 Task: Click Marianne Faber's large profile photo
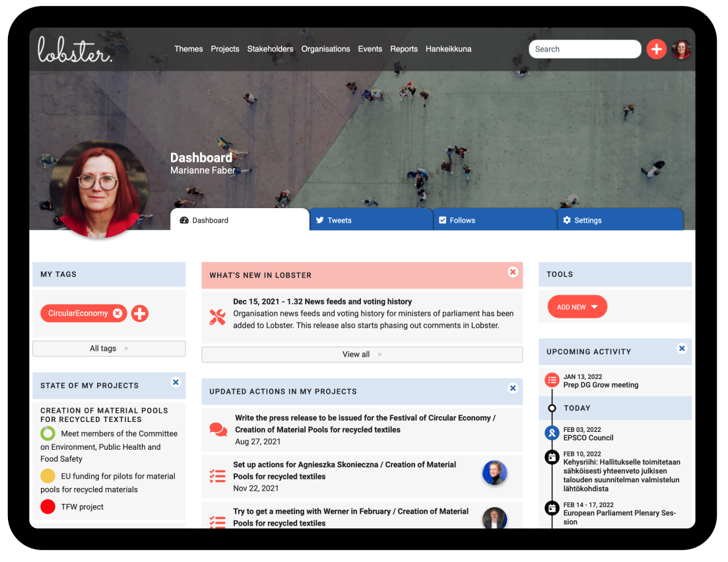[99, 189]
